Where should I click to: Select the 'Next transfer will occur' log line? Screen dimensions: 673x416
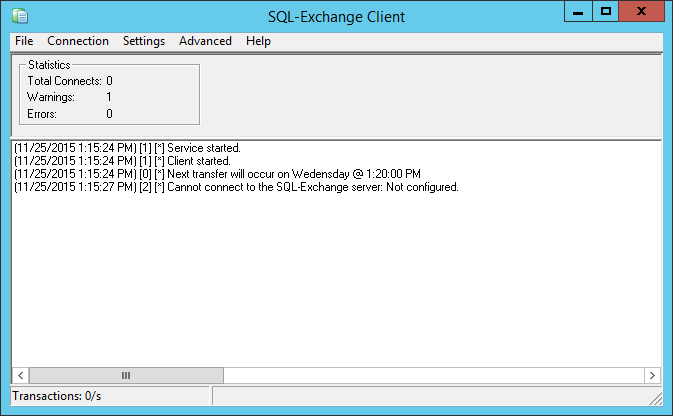coord(217,174)
